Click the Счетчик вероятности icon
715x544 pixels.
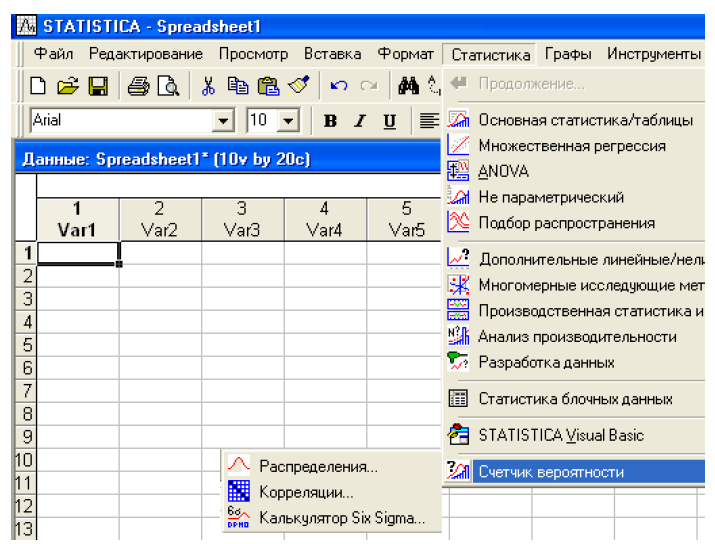click(458, 471)
